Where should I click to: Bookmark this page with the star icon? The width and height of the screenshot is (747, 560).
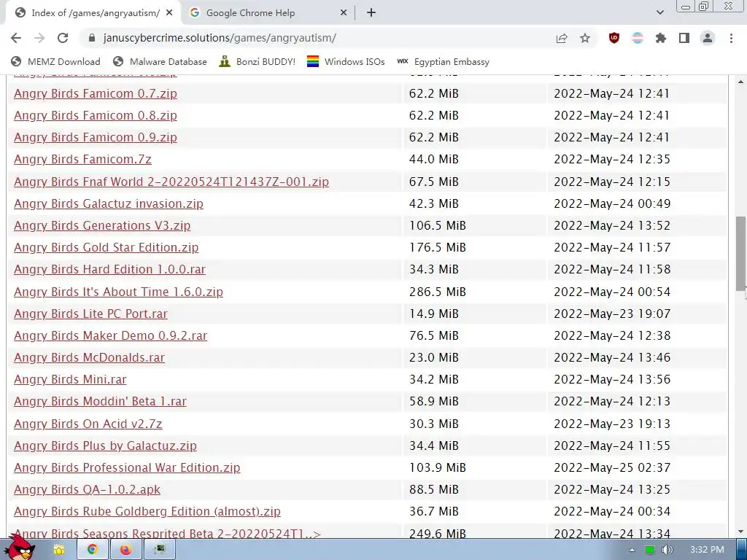pos(585,38)
